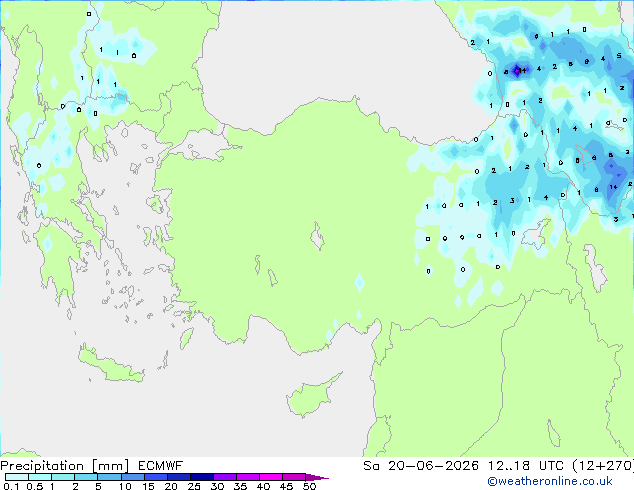Click the '25' legend scale value
Viewport: 634px width, 490px height.
[194, 486]
